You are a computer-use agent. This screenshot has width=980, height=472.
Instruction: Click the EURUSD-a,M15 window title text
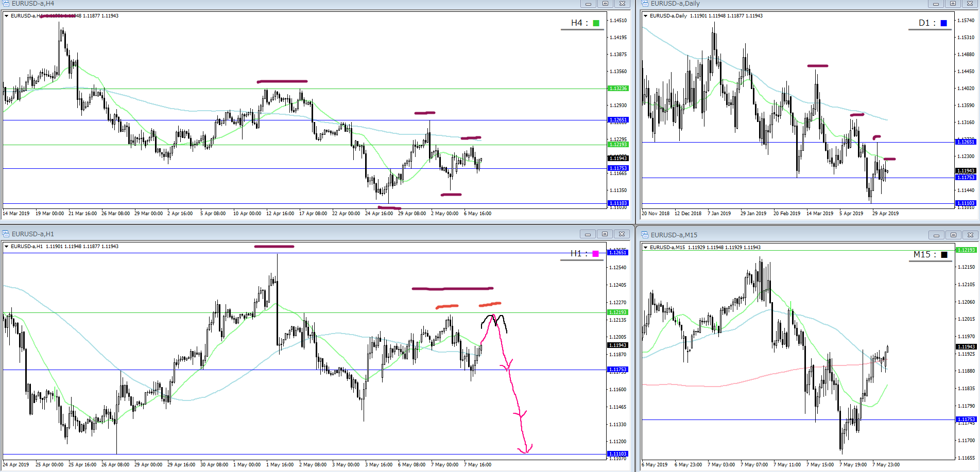point(674,235)
